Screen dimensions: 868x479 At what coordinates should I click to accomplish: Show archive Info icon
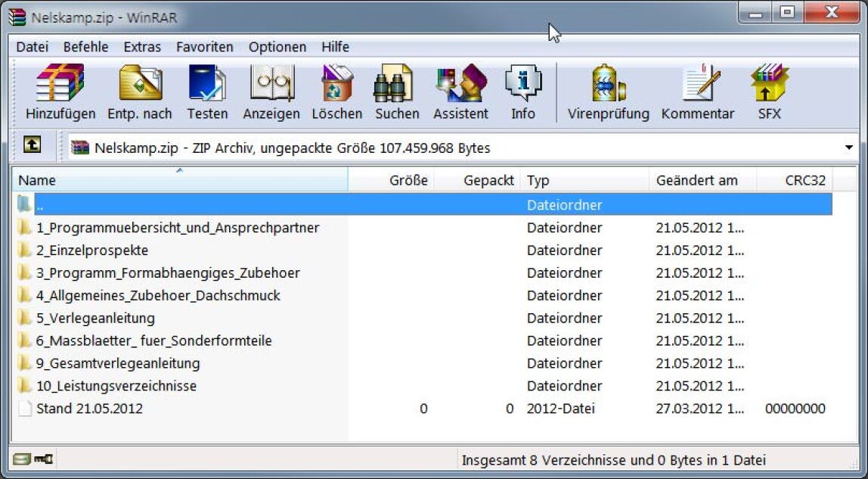coord(522,83)
